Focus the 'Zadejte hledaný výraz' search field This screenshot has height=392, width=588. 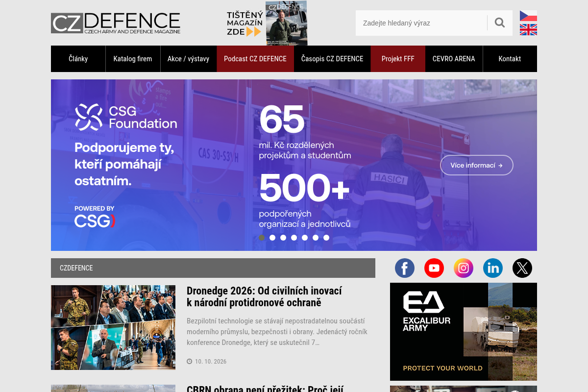421,23
